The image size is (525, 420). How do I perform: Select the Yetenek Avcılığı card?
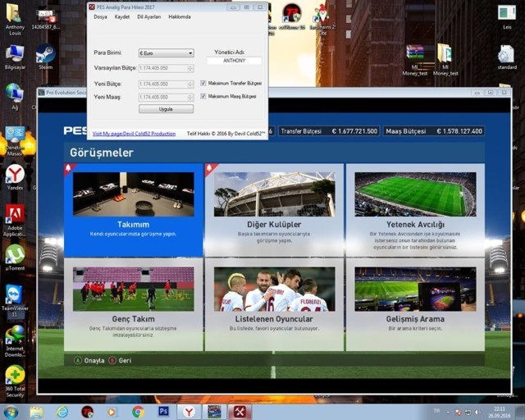point(415,210)
